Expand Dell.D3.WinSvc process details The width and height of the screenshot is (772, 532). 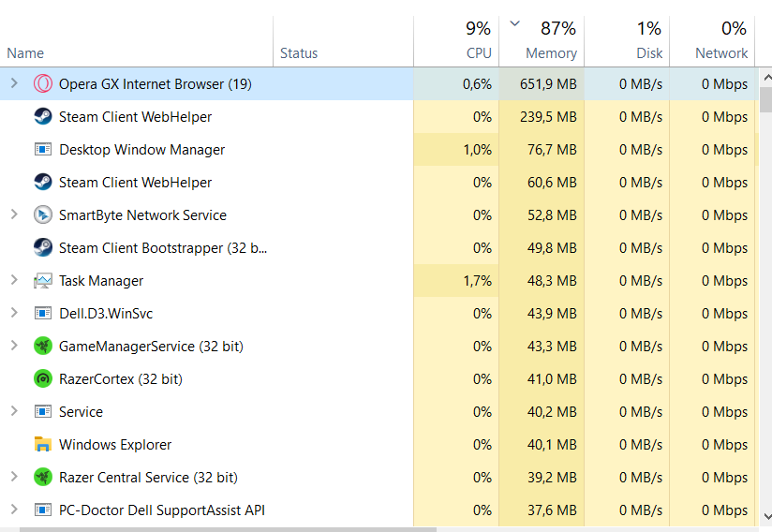tap(14, 313)
